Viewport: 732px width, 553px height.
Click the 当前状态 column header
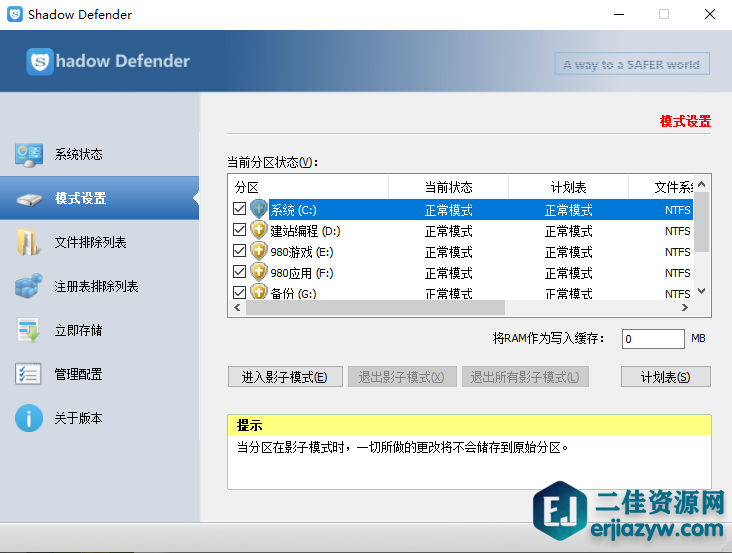pos(449,188)
